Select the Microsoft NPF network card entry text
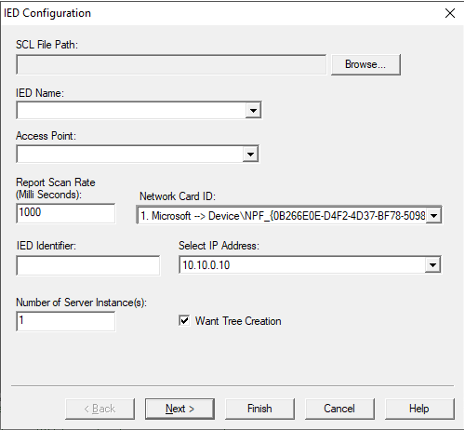 (x=283, y=216)
